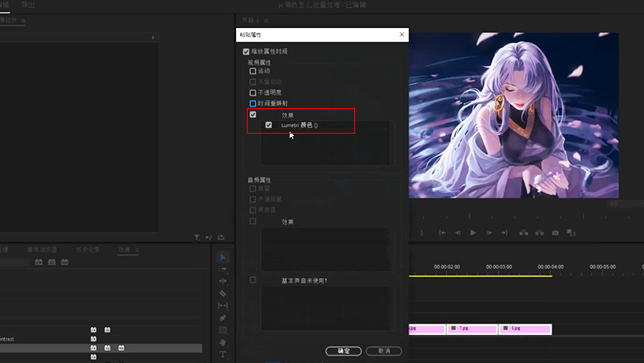Click the Program monitor preview image
Screen dimensions: 644x363
point(514,115)
